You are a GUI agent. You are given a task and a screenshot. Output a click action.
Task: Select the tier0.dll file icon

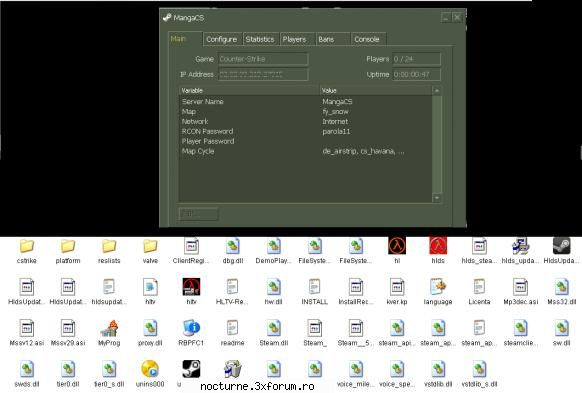(x=68, y=369)
